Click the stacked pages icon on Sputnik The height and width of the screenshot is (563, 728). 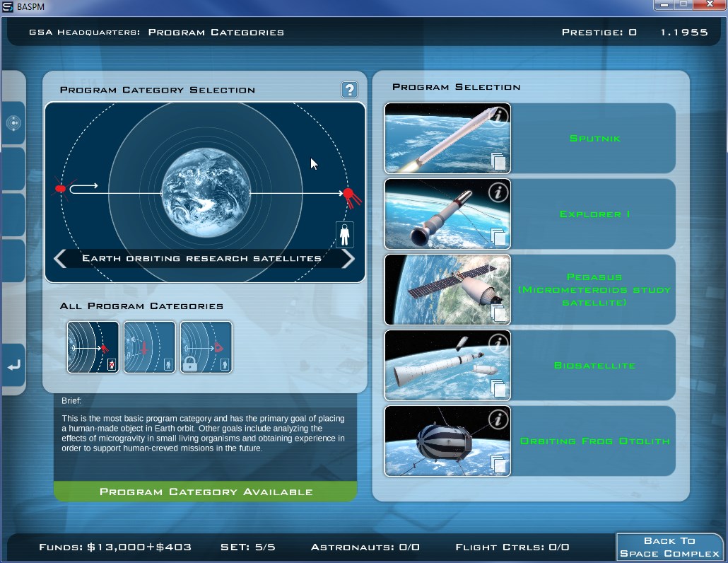[x=498, y=161]
